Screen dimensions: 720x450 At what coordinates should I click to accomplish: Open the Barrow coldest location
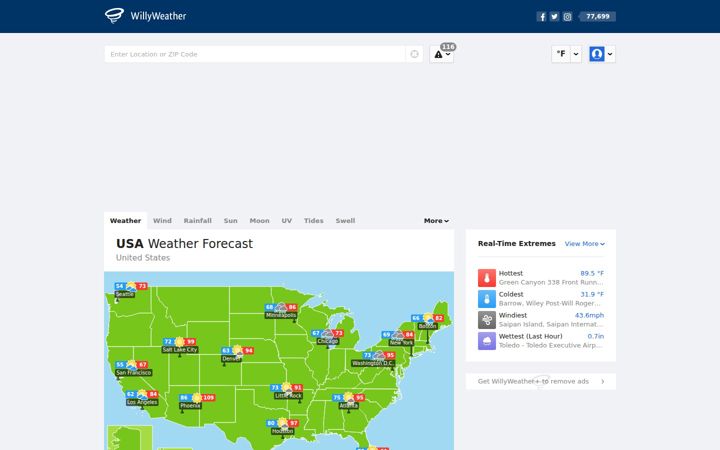pos(550,304)
